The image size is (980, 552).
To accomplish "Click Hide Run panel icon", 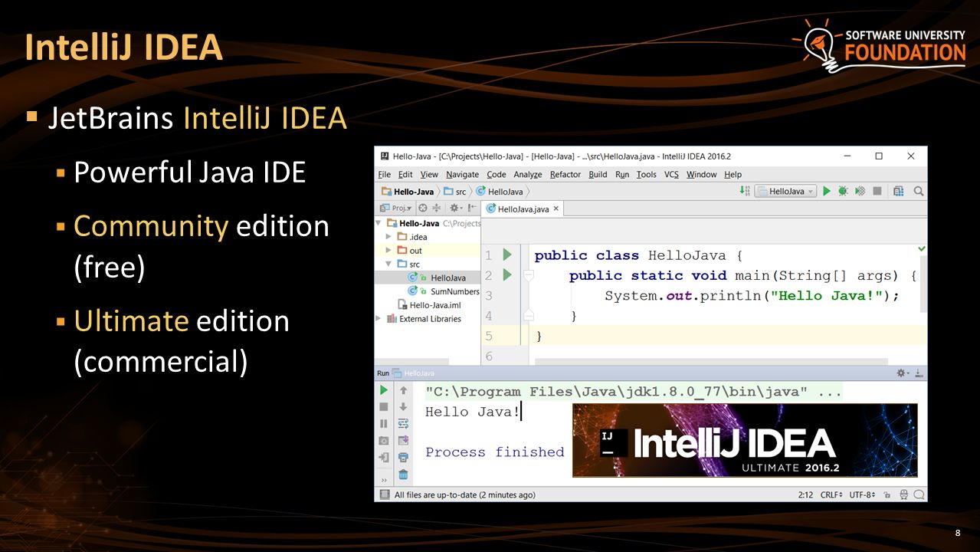I will (x=919, y=373).
